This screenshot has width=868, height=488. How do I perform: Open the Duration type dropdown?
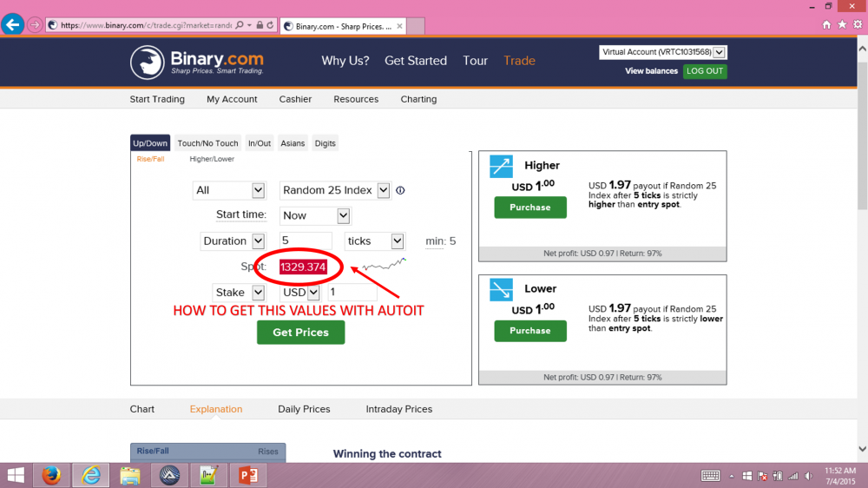point(233,241)
